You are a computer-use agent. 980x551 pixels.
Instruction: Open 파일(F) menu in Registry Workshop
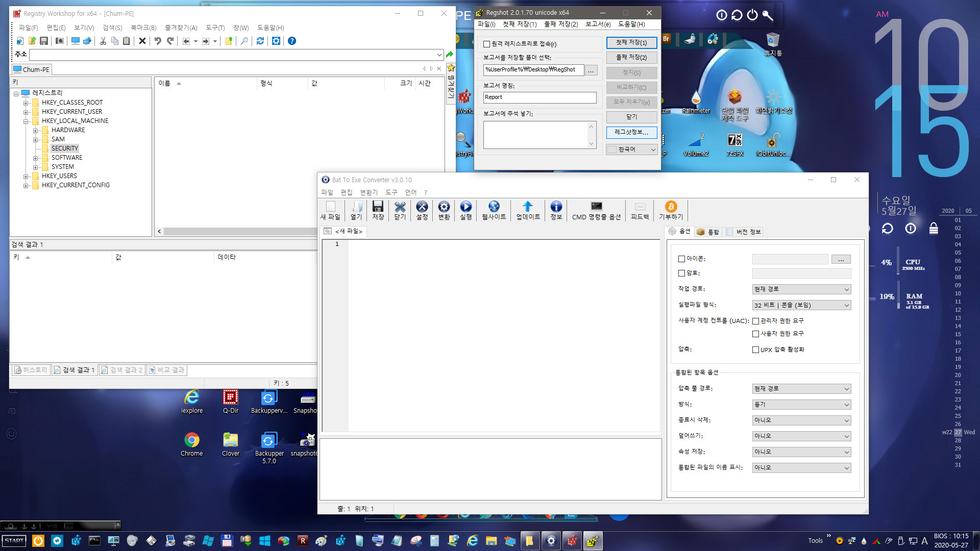[x=29, y=28]
